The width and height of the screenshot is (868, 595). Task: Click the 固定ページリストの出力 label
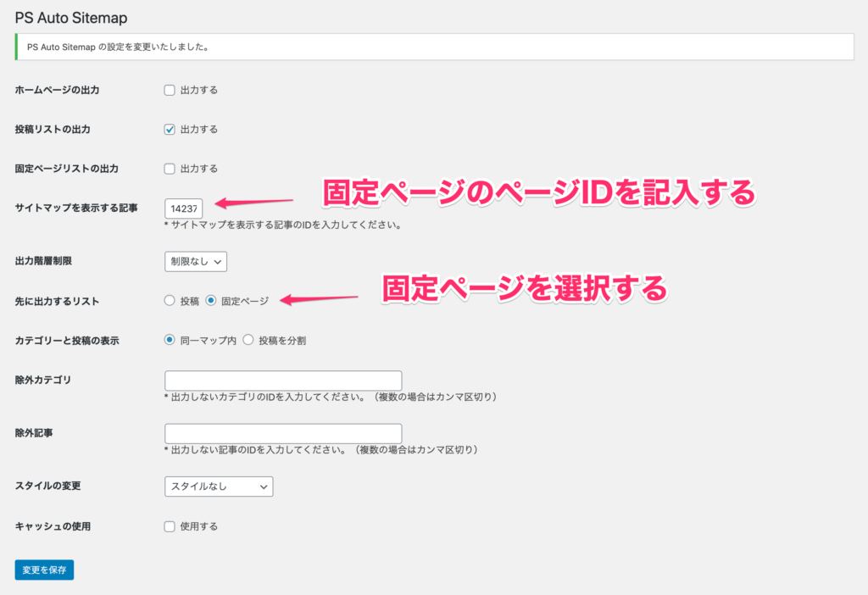66,169
